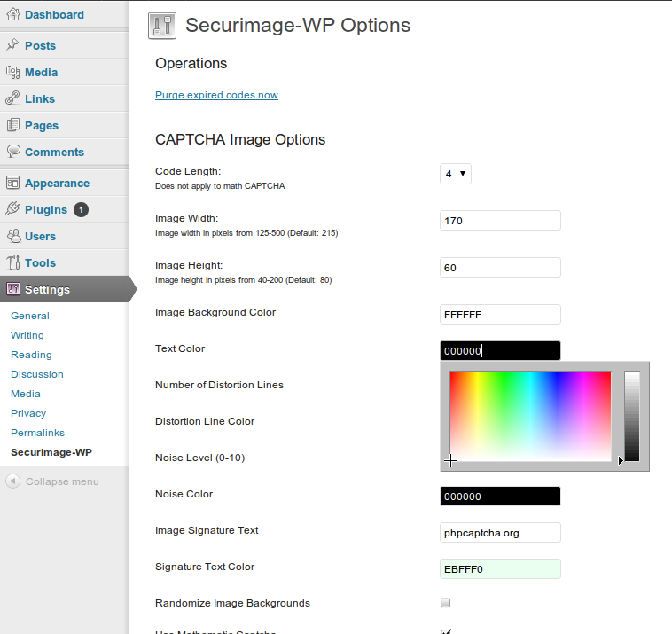672x634 pixels.
Task: Click the Appearance layout icon
Action: tap(13, 183)
